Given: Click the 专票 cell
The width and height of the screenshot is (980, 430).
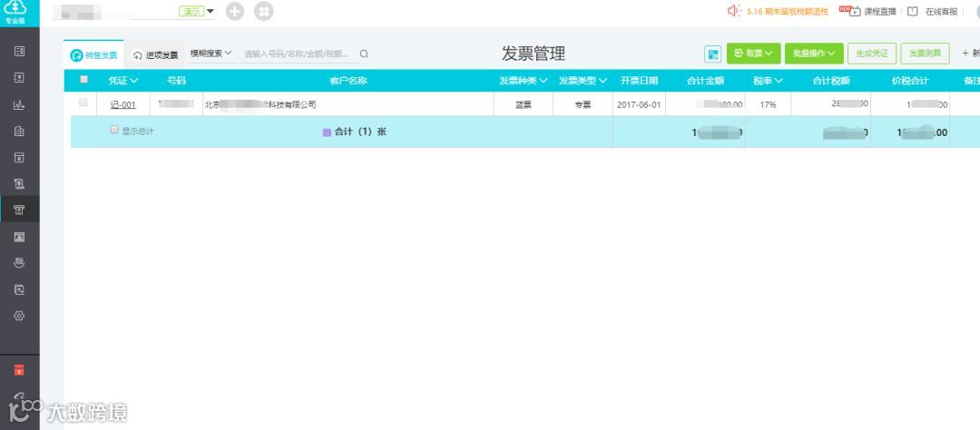Looking at the screenshot, I should (x=583, y=105).
